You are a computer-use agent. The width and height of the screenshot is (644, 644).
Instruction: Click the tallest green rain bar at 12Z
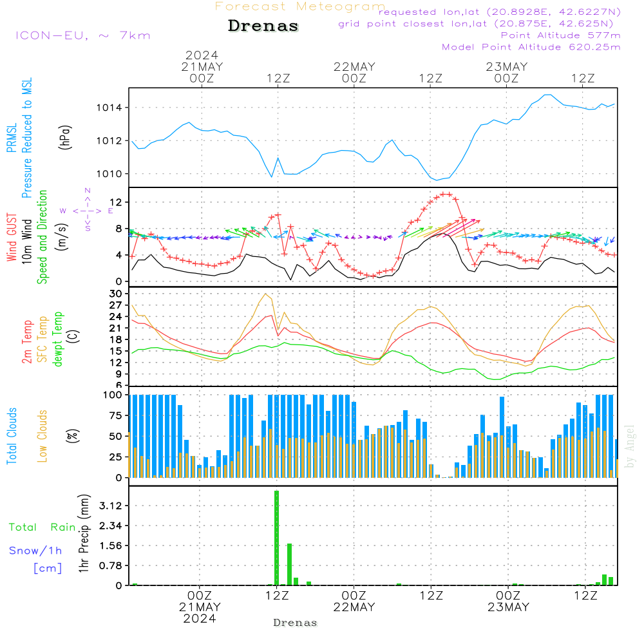coord(276,538)
